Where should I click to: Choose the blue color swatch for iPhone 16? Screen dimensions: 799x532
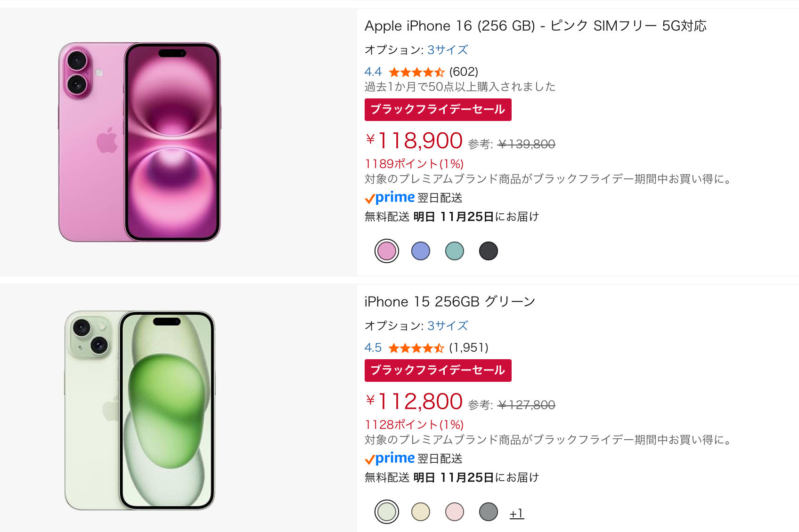tap(421, 251)
